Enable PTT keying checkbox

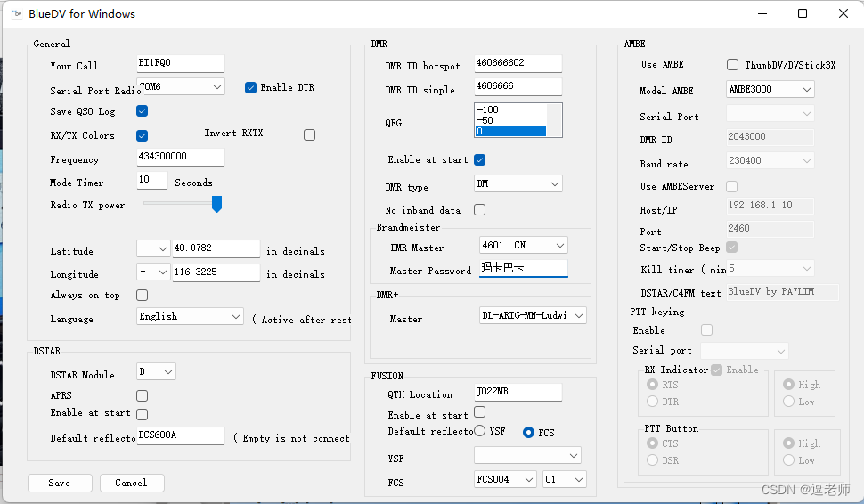[x=707, y=330]
